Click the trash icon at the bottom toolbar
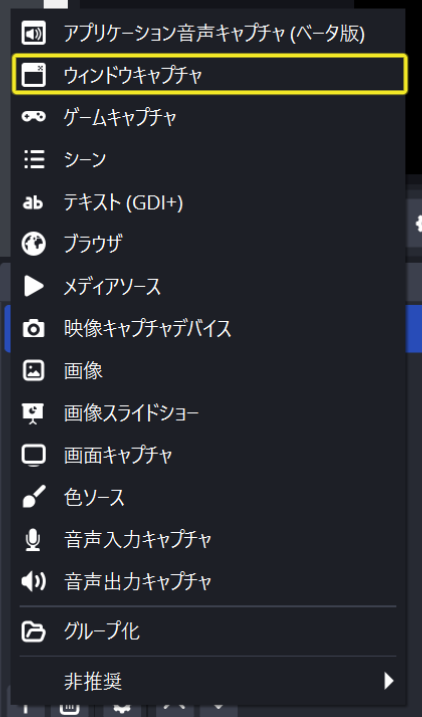The width and height of the screenshot is (422, 717). 69,710
